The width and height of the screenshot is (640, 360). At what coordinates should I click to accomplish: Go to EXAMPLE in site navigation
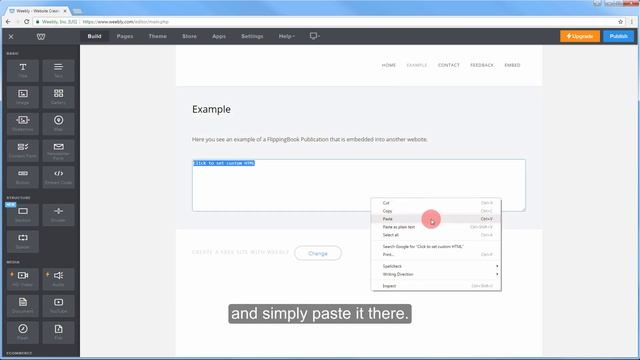(417, 65)
